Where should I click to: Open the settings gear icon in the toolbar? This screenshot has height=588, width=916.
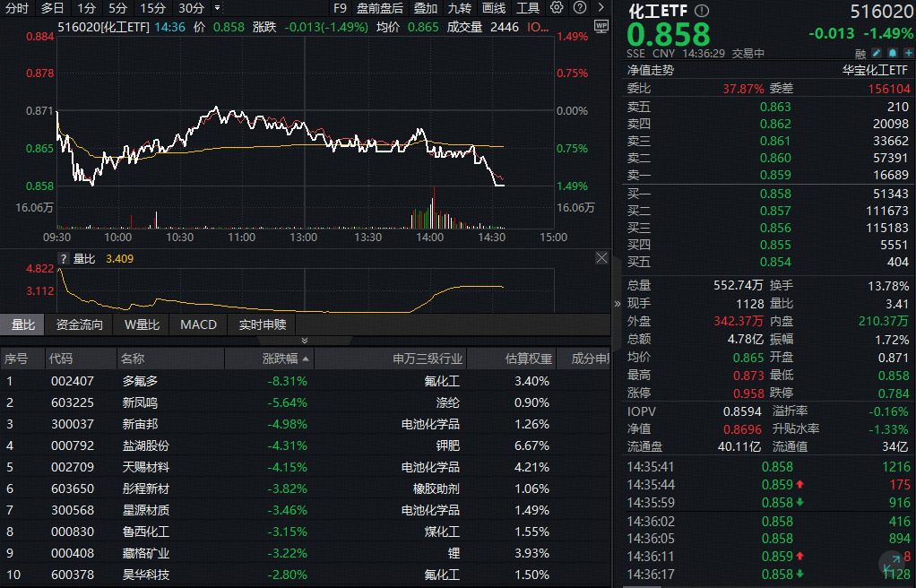[x=556, y=7]
